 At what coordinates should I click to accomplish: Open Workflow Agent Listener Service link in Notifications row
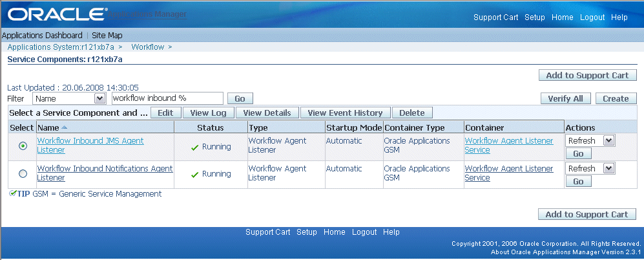(509, 173)
